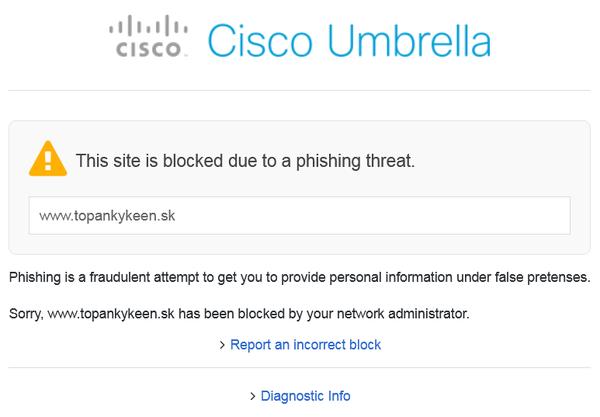Open the Report an incorrect block link
This screenshot has height=417, width=600.
click(x=305, y=345)
